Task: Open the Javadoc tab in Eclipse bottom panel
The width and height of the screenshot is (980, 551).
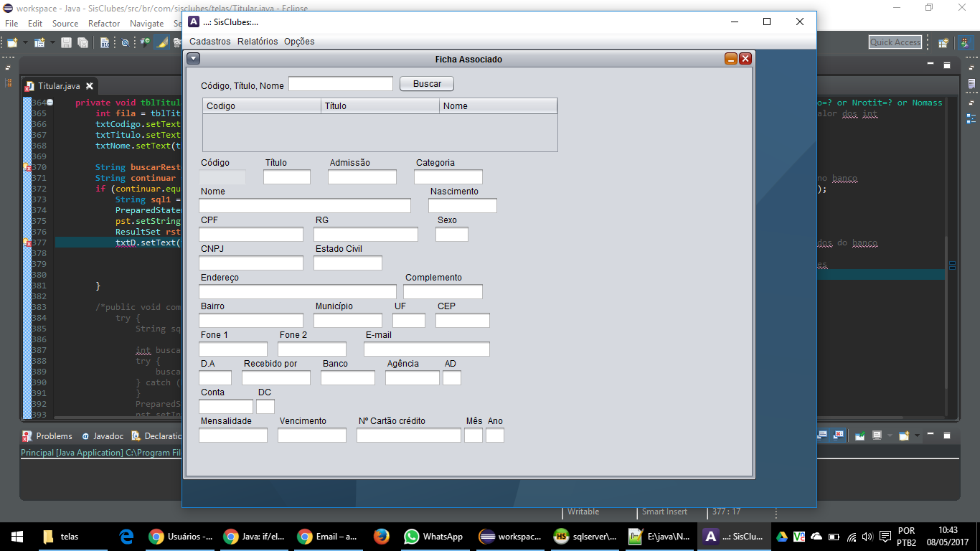Action: pyautogui.click(x=102, y=435)
